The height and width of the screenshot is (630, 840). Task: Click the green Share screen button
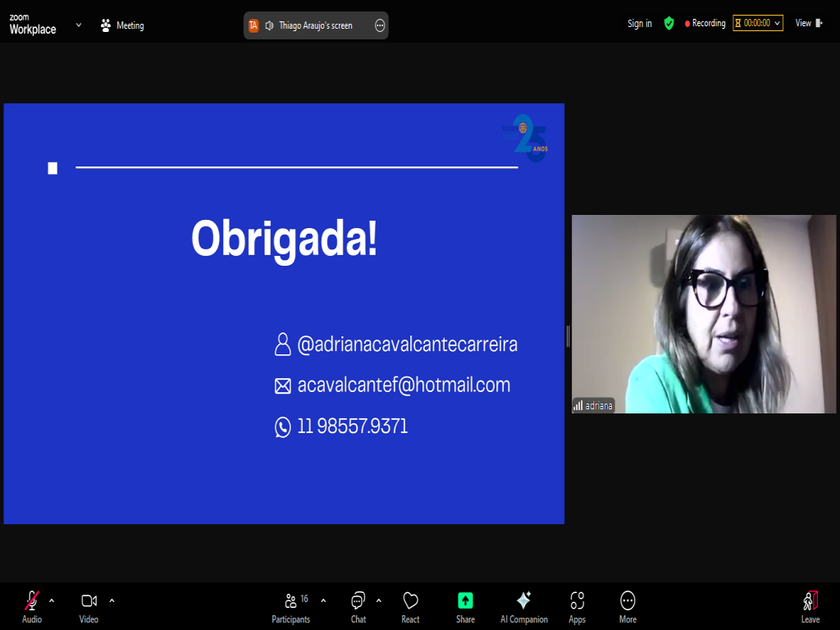[x=465, y=605]
